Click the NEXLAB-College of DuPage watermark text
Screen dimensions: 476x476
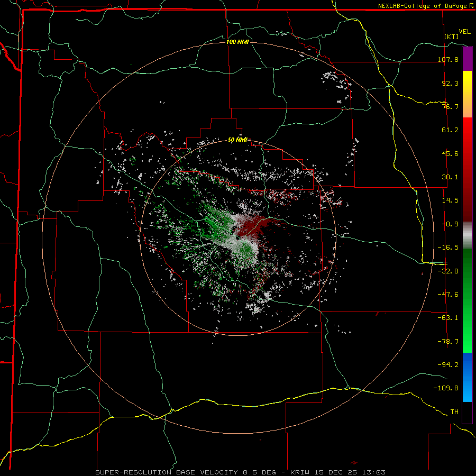click(x=425, y=6)
